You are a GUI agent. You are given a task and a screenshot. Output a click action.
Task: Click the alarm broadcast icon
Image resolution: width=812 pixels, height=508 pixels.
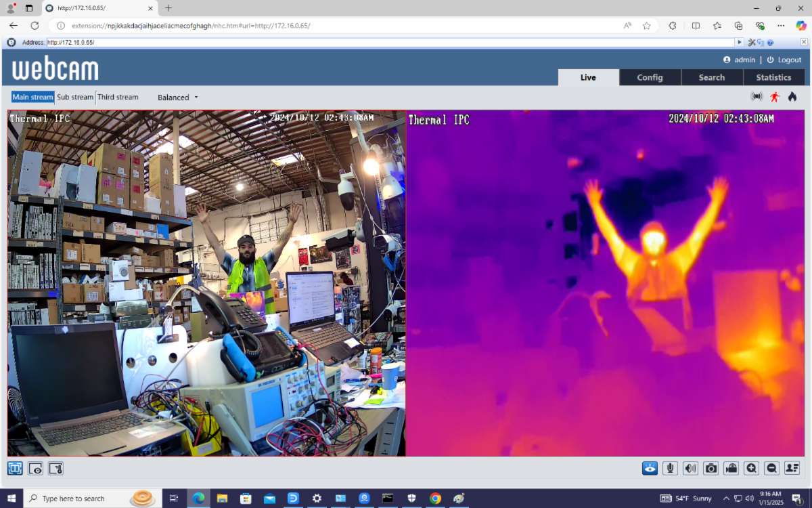[757, 96]
